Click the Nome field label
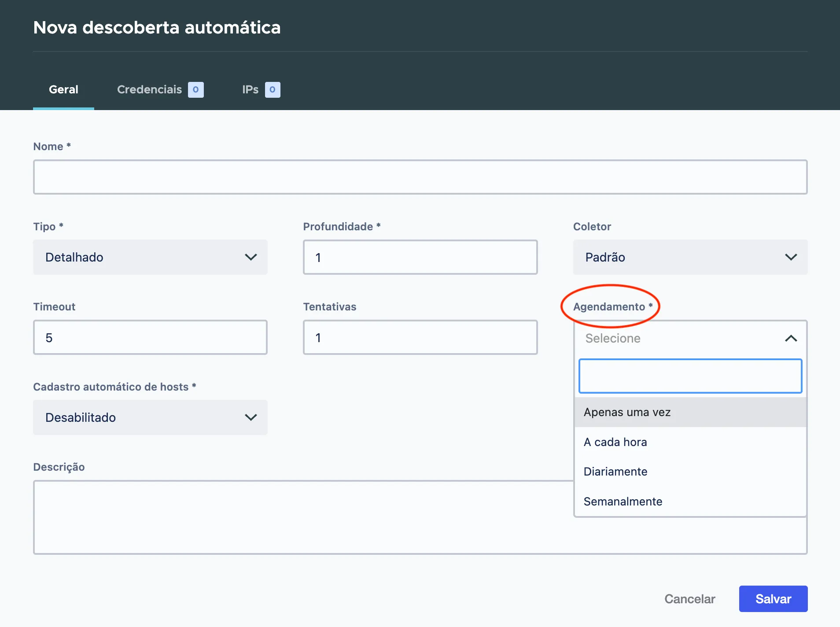Image resolution: width=840 pixels, height=627 pixels. pyautogui.click(x=52, y=146)
